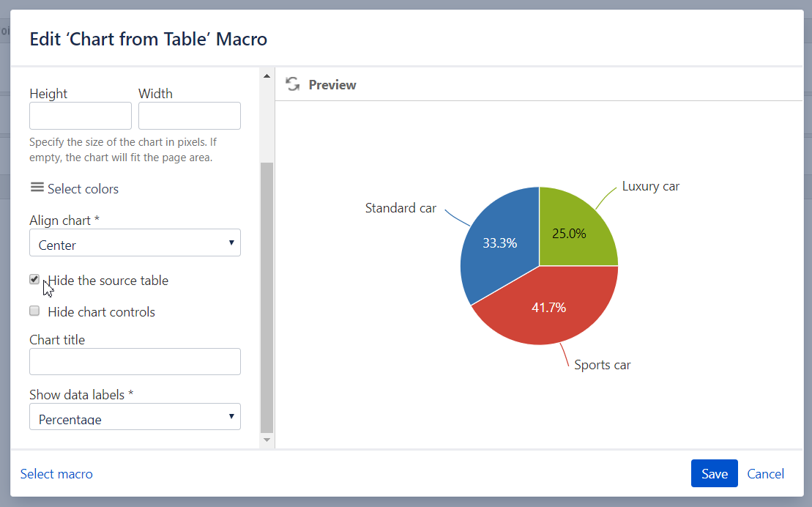Click into the Chart title field

[x=135, y=361]
